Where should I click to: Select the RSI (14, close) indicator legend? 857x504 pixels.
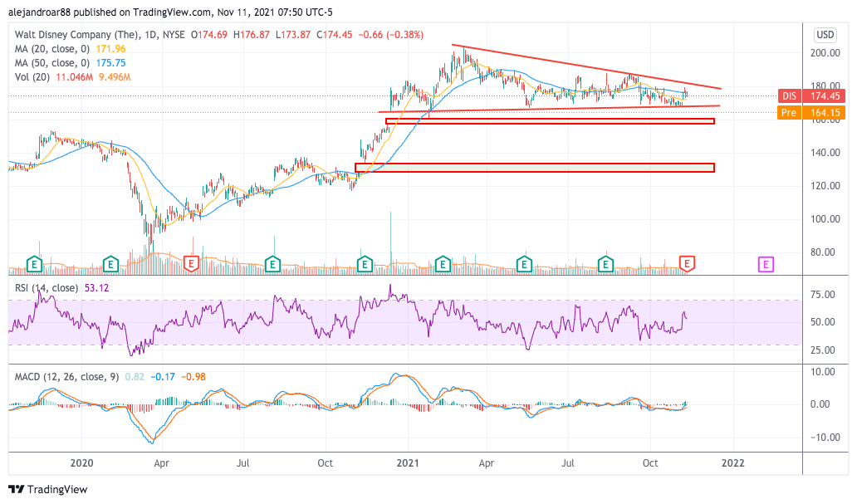click(46, 287)
